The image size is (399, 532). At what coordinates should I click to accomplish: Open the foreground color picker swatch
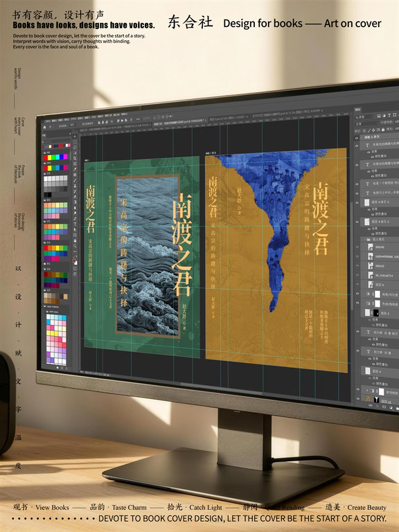pos(74,261)
